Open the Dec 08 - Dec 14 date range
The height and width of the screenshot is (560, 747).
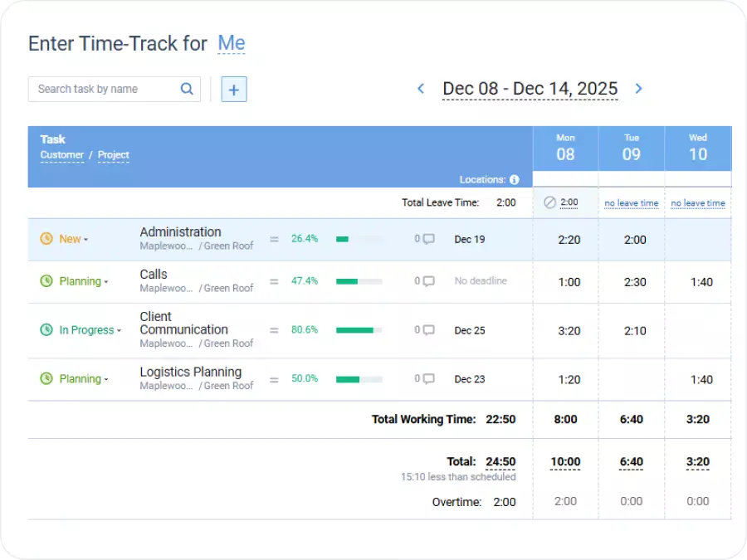(x=530, y=89)
